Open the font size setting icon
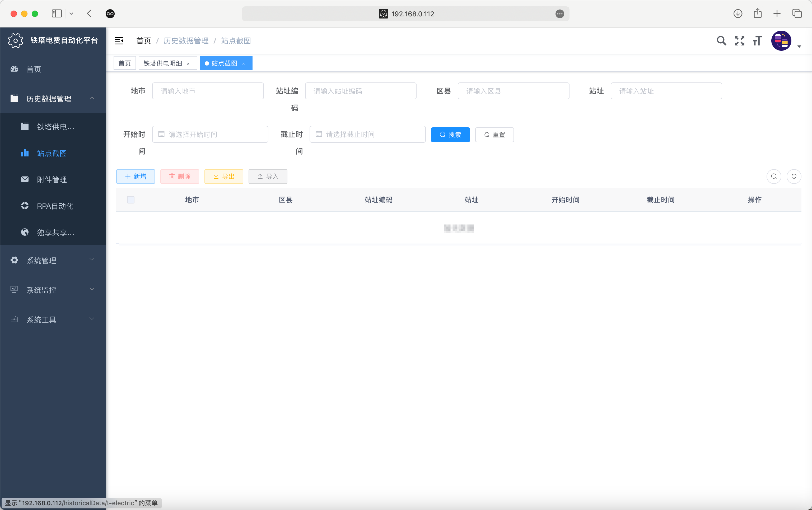The image size is (812, 510). point(757,41)
